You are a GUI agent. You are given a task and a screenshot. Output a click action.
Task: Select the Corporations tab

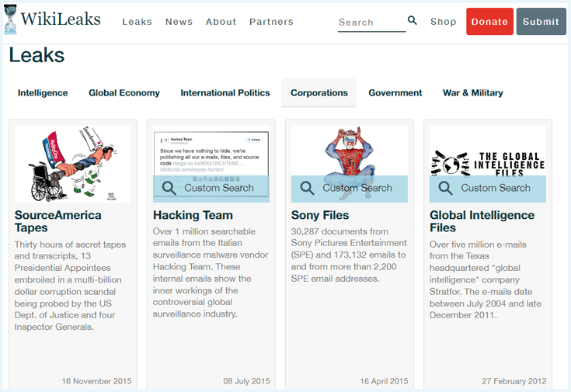tap(319, 93)
